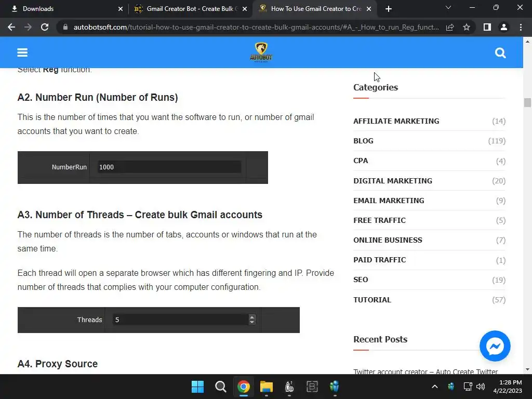532x399 pixels.
Task: Click the browser forward arrow
Action: coord(28,27)
